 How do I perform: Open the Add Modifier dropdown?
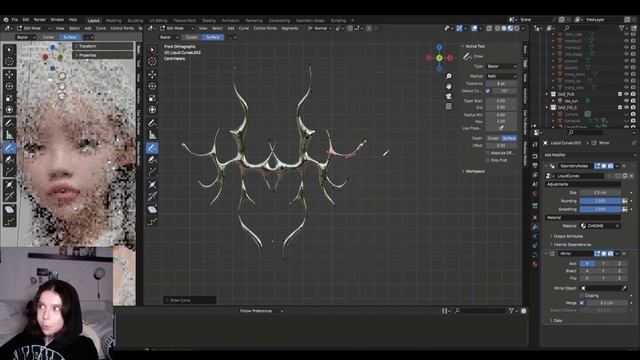pos(589,155)
